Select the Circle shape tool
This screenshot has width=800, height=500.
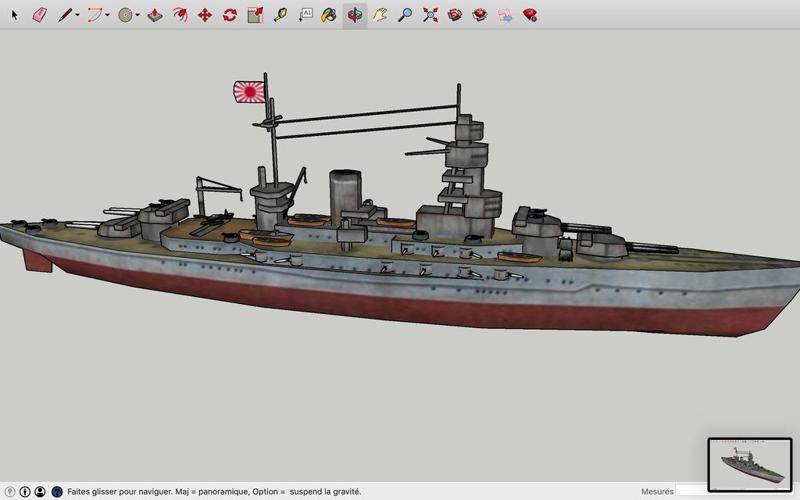click(x=125, y=15)
